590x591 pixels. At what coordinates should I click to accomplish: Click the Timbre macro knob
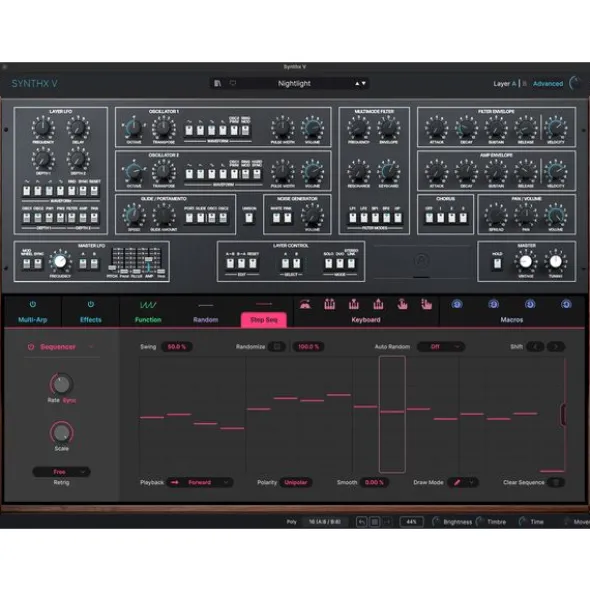480,522
